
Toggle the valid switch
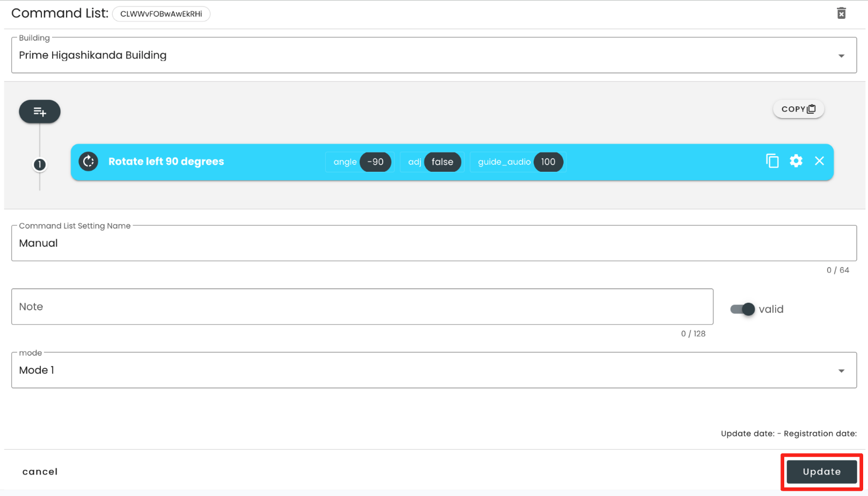point(743,309)
